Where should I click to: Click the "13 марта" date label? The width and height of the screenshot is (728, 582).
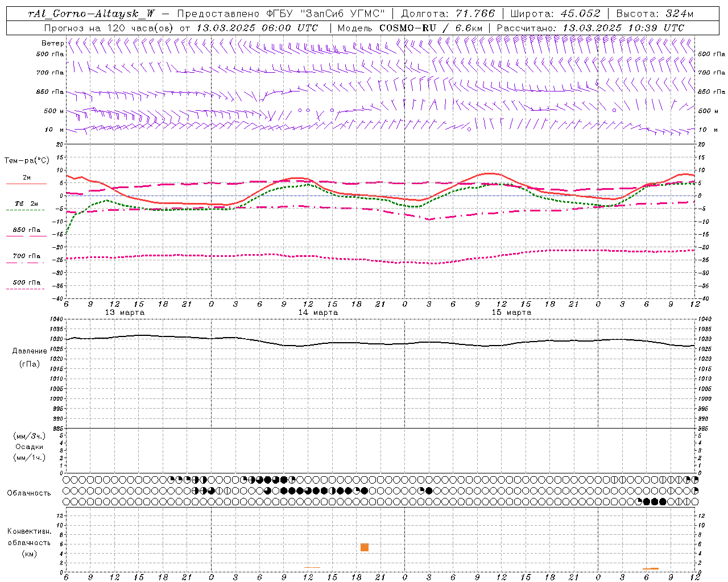coord(125,313)
